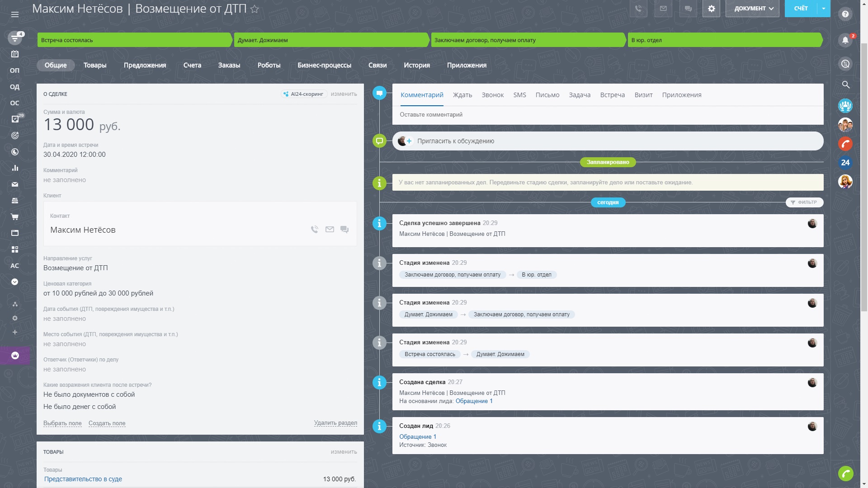Open the hamburger menu icon

click(x=15, y=14)
